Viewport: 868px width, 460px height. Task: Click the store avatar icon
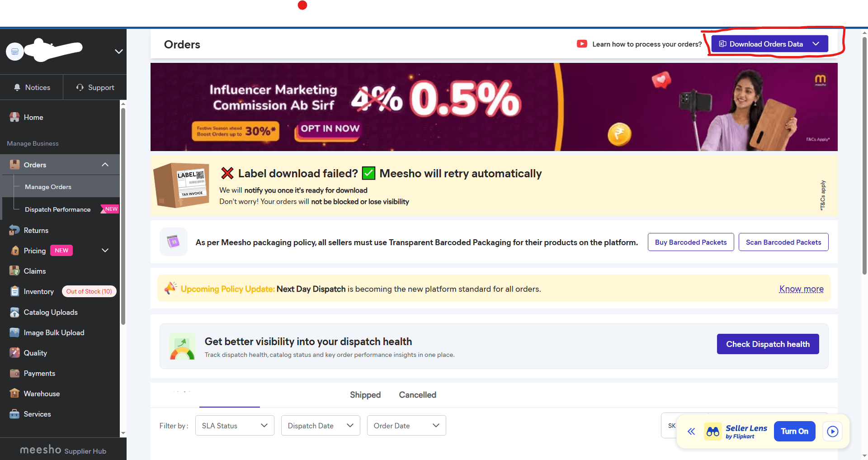(15, 52)
